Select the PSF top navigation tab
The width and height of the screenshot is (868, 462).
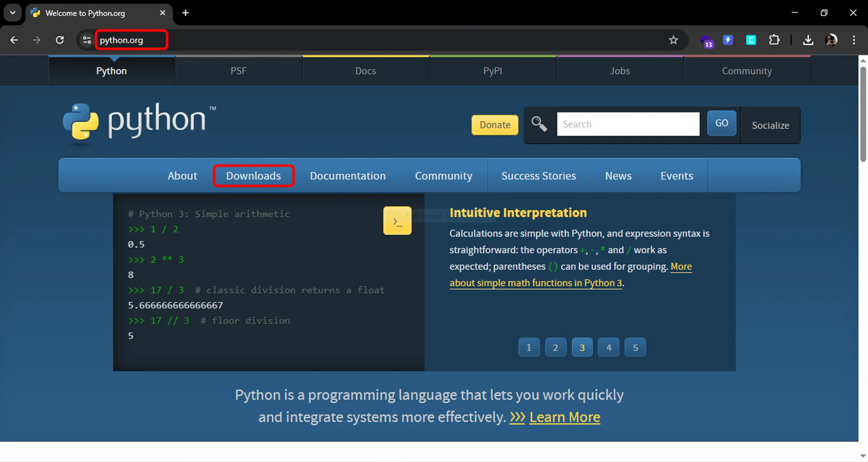pyautogui.click(x=238, y=70)
